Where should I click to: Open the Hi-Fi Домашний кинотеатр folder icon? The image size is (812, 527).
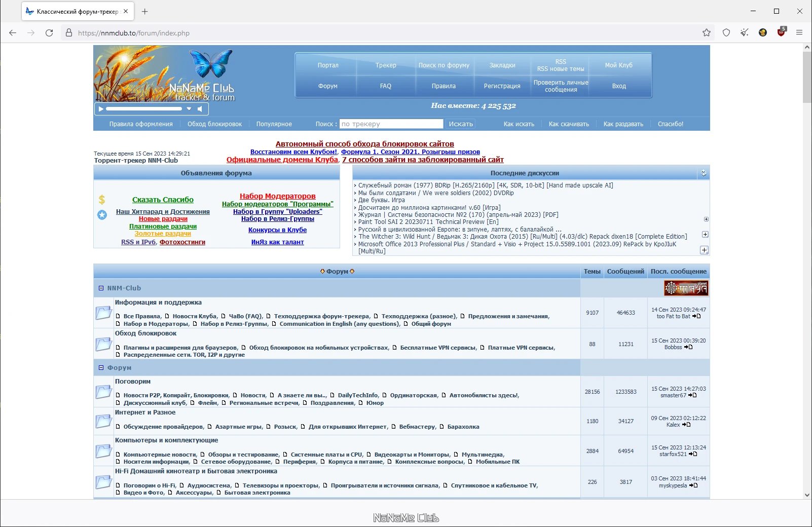tap(104, 482)
